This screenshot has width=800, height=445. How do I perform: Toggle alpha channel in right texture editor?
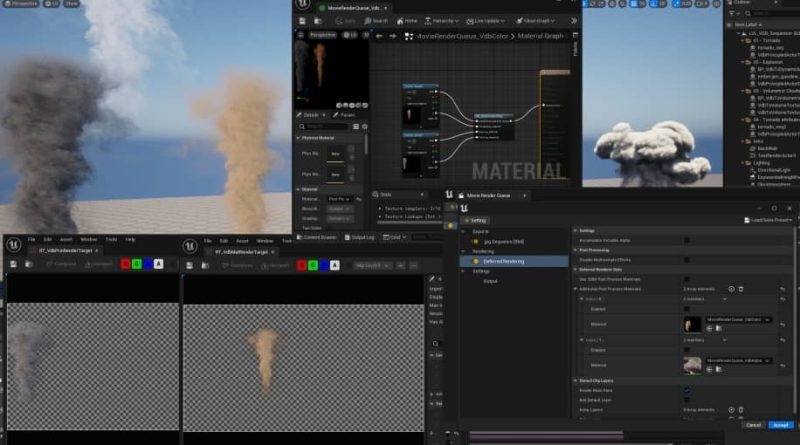pyautogui.click(x=335, y=265)
